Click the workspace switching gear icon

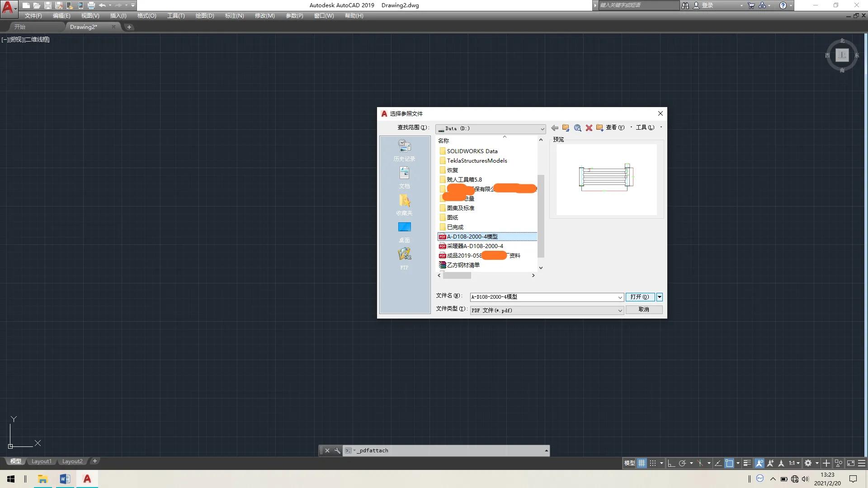tap(808, 463)
